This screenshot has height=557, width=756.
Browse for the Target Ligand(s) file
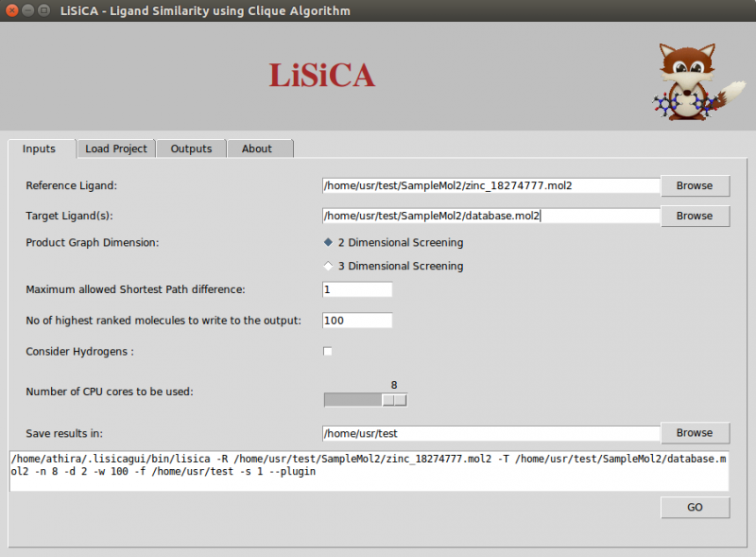695,216
